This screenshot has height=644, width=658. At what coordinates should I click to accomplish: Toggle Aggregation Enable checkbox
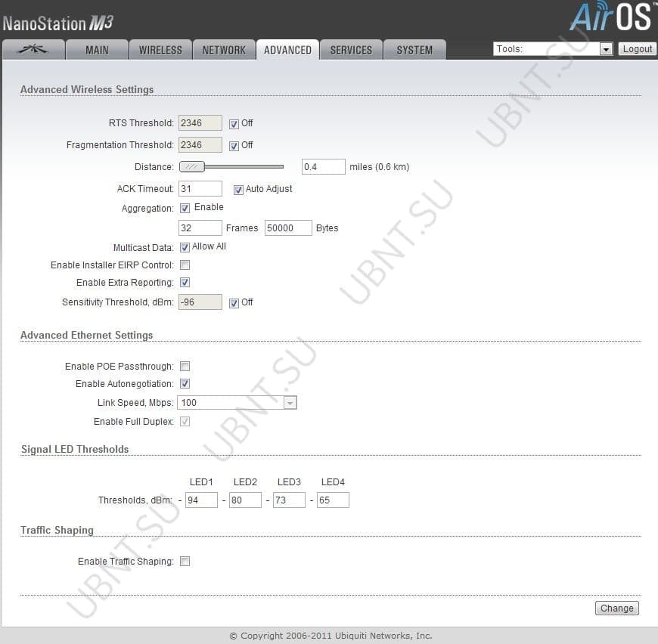pos(185,208)
